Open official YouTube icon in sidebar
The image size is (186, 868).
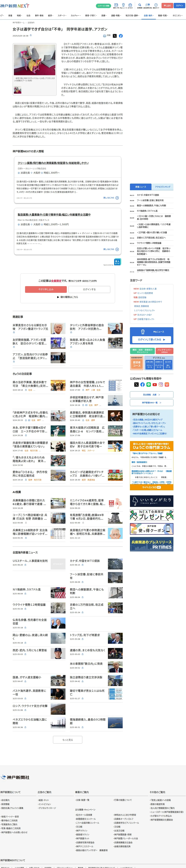(155, 385)
